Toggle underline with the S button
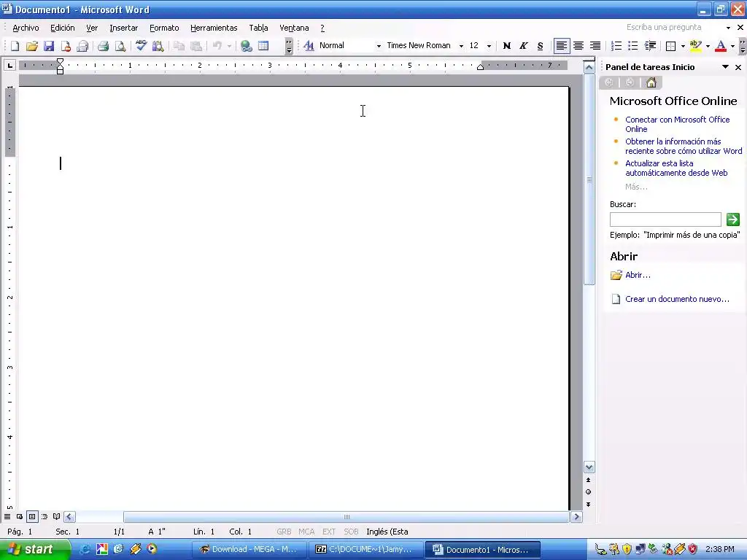 541,46
